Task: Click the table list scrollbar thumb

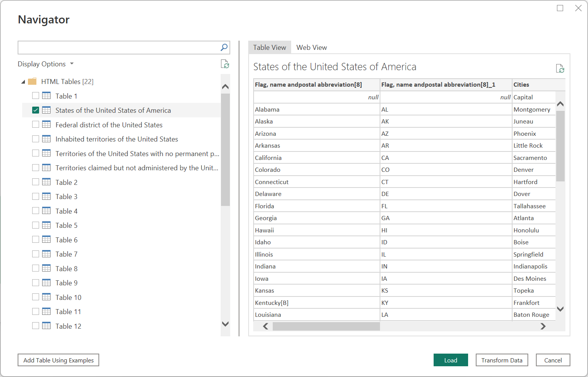Action: click(x=225, y=150)
